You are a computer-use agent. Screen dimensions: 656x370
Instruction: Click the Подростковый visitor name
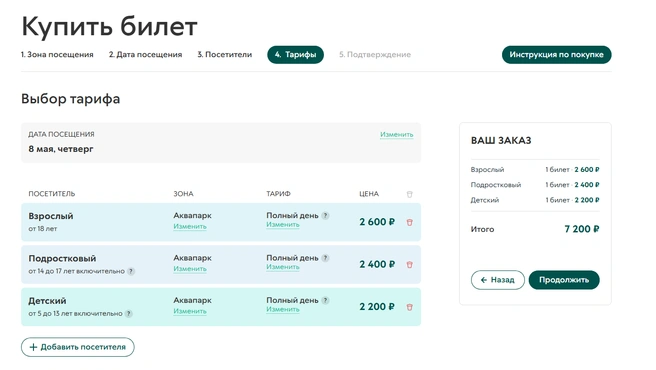click(62, 258)
